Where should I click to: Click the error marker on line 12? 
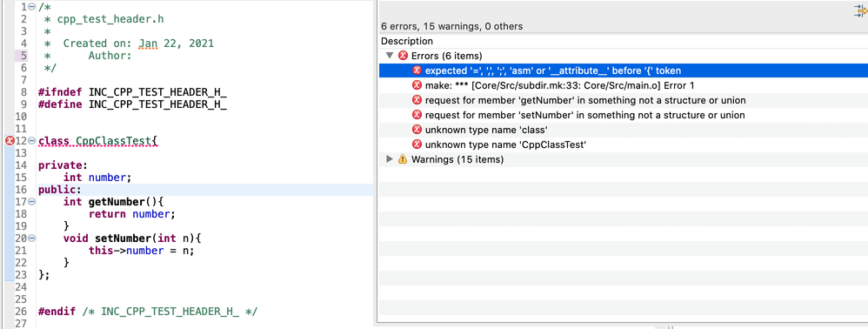[x=9, y=141]
